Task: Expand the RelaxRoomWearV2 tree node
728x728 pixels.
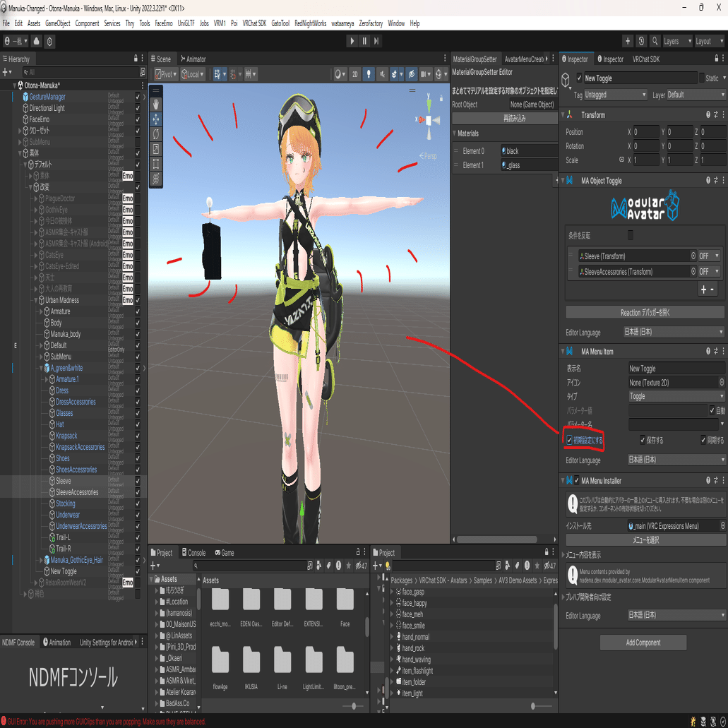Action: tap(35, 583)
